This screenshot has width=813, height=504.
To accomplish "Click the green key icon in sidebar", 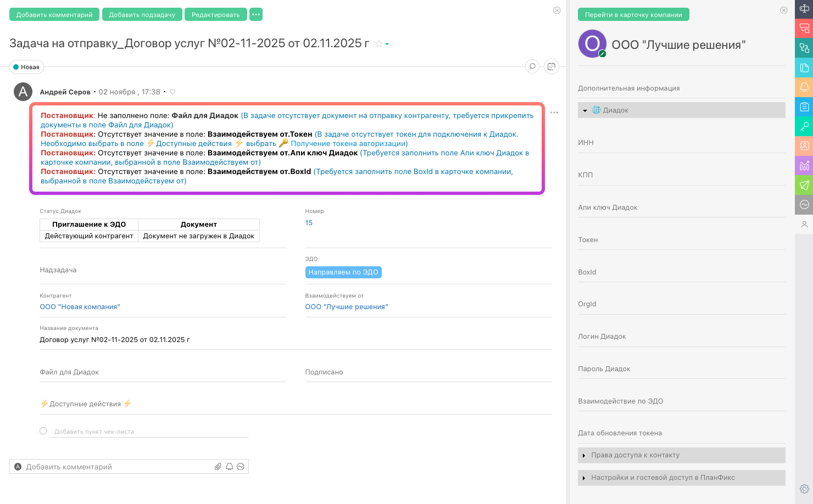I will pyautogui.click(x=804, y=126).
